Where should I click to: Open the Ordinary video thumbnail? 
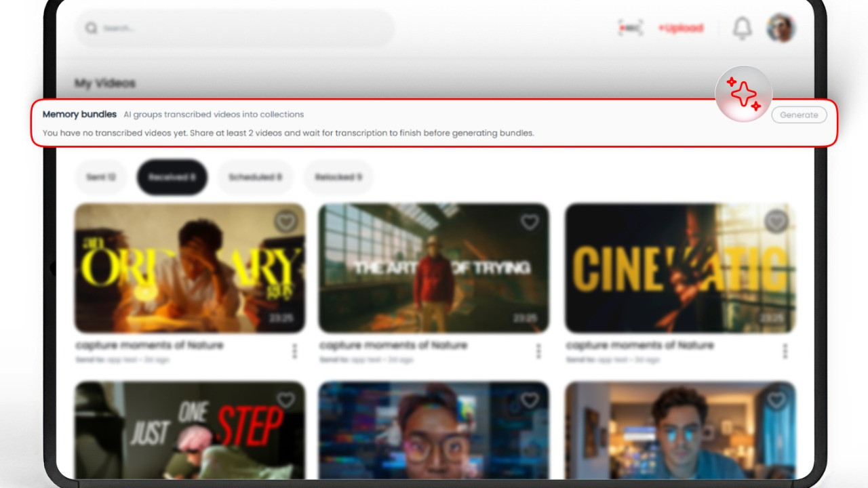(190, 268)
